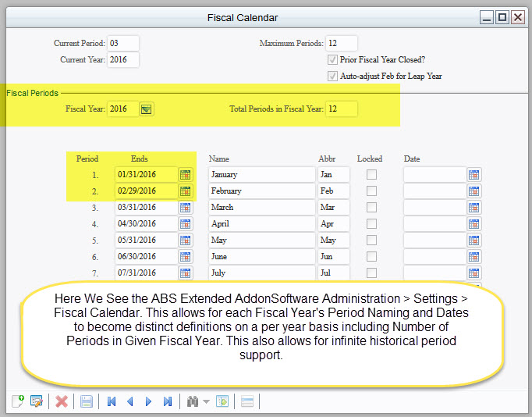This screenshot has height=417, width=532.
Task: Click the Edit Record pencil icon
Action: 36,401
